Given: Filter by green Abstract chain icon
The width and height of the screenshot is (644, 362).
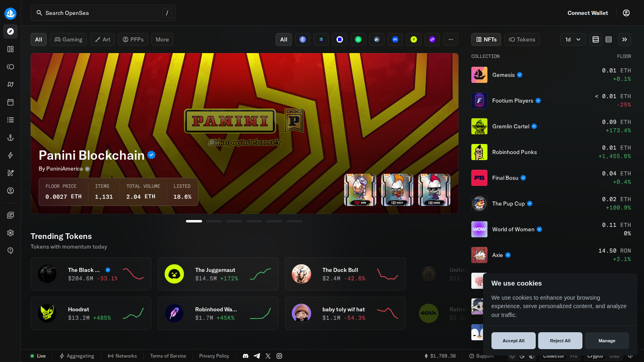Looking at the screenshot, I should click(358, 39).
